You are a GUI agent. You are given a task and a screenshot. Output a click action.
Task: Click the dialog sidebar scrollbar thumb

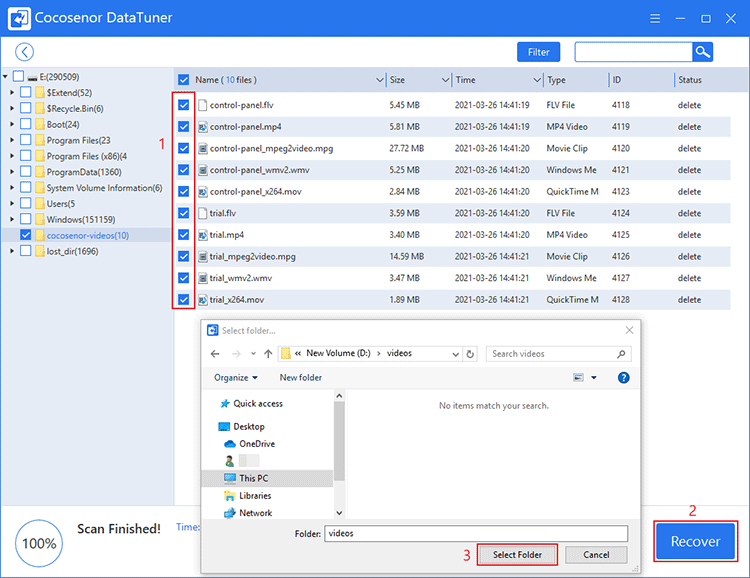coord(339,440)
